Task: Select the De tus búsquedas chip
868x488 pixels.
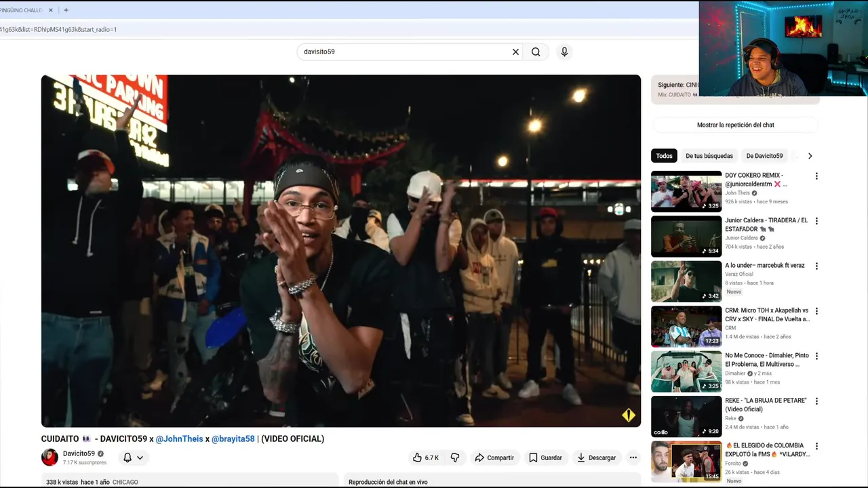Action: click(709, 156)
